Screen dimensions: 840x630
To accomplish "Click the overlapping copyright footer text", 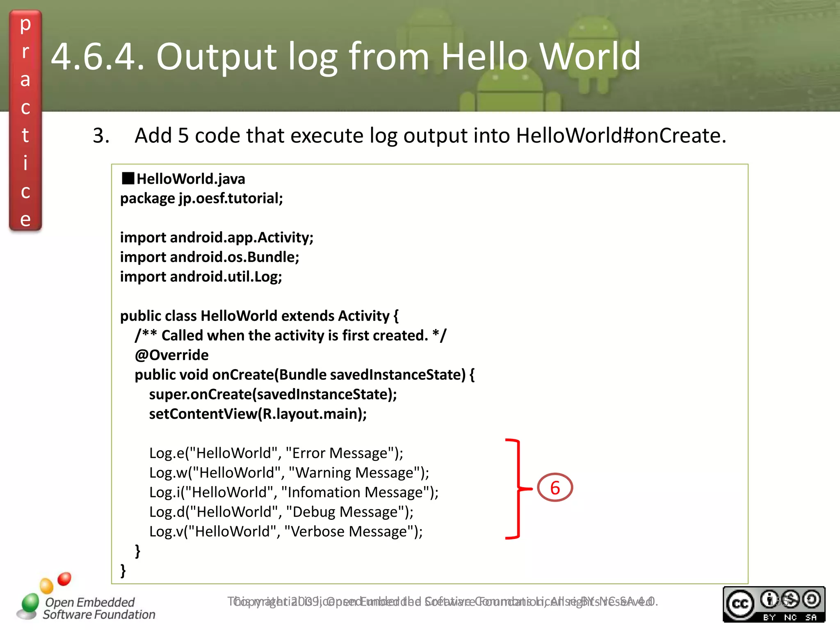I will [x=443, y=602].
